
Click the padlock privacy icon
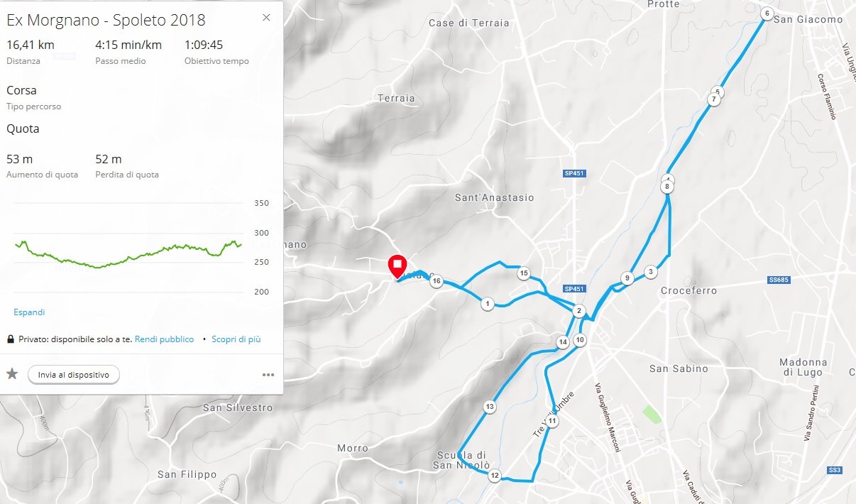click(11, 339)
